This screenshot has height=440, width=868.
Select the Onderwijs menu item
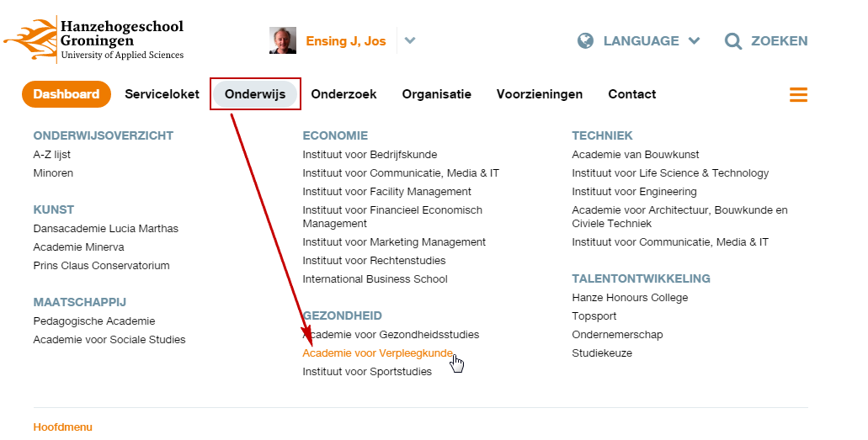pos(255,94)
